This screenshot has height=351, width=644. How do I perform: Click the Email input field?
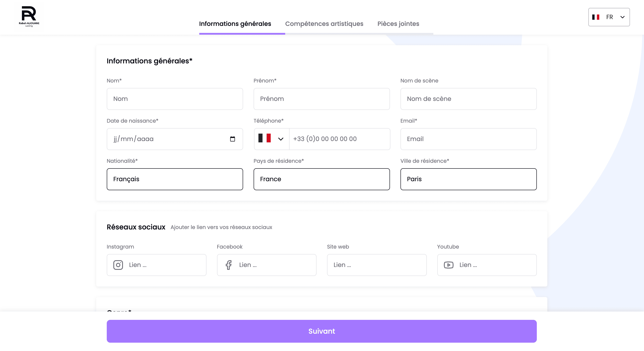click(468, 139)
